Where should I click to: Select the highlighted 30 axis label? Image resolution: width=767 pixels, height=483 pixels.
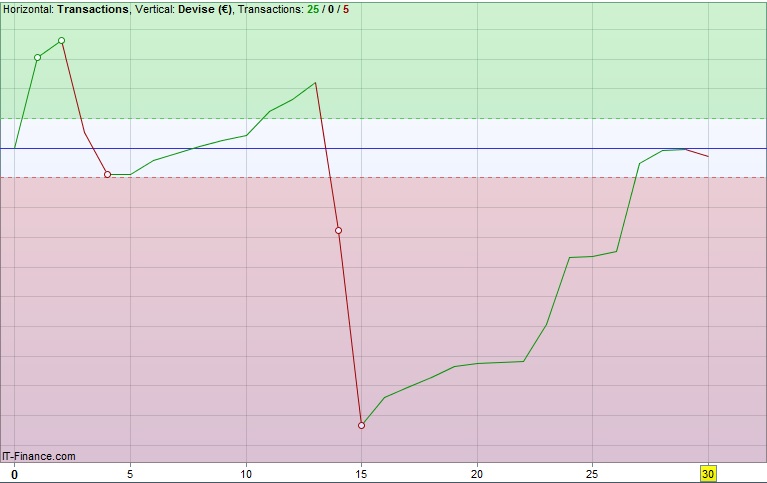708,474
